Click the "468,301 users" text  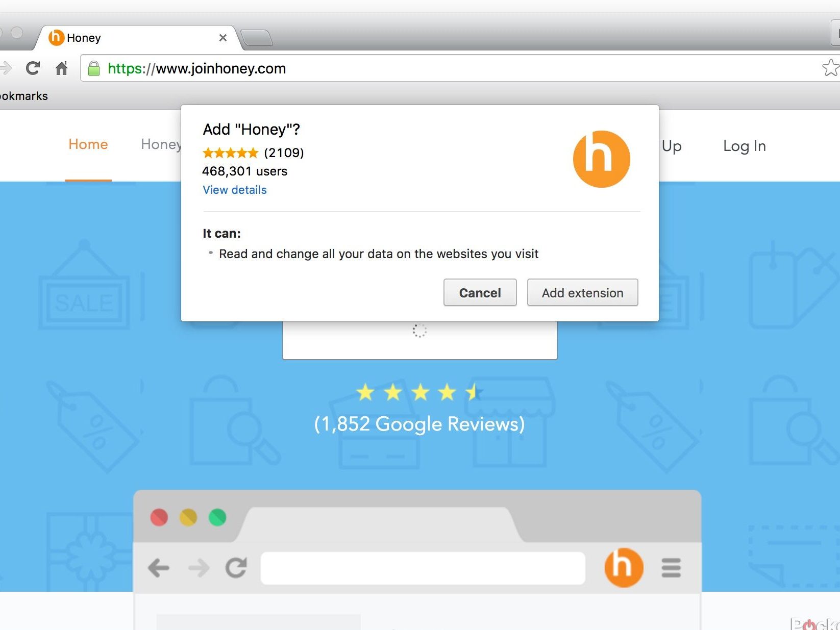point(245,171)
